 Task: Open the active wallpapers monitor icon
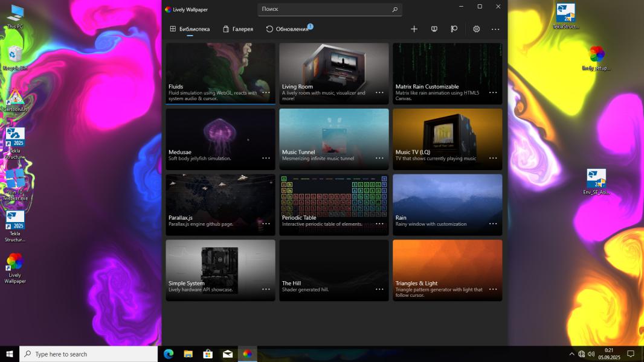click(434, 29)
